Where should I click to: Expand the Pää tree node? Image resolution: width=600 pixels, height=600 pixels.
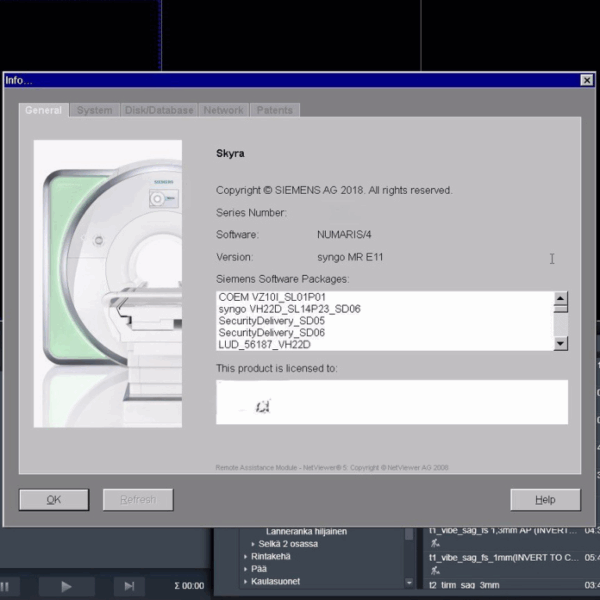[246, 569]
